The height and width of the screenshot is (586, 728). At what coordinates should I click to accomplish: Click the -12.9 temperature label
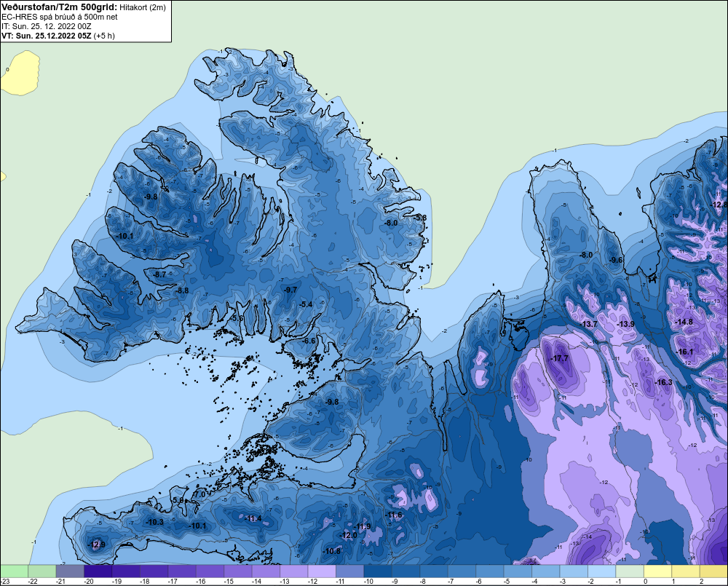pyautogui.click(x=96, y=545)
